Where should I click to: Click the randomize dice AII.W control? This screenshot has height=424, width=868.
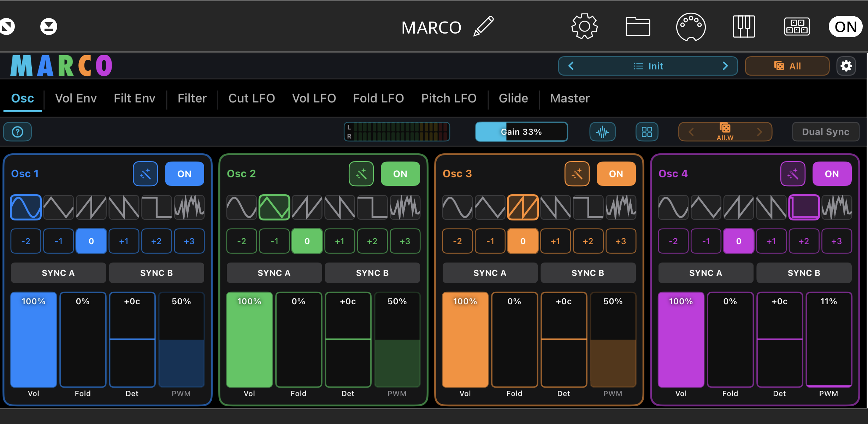tap(725, 132)
